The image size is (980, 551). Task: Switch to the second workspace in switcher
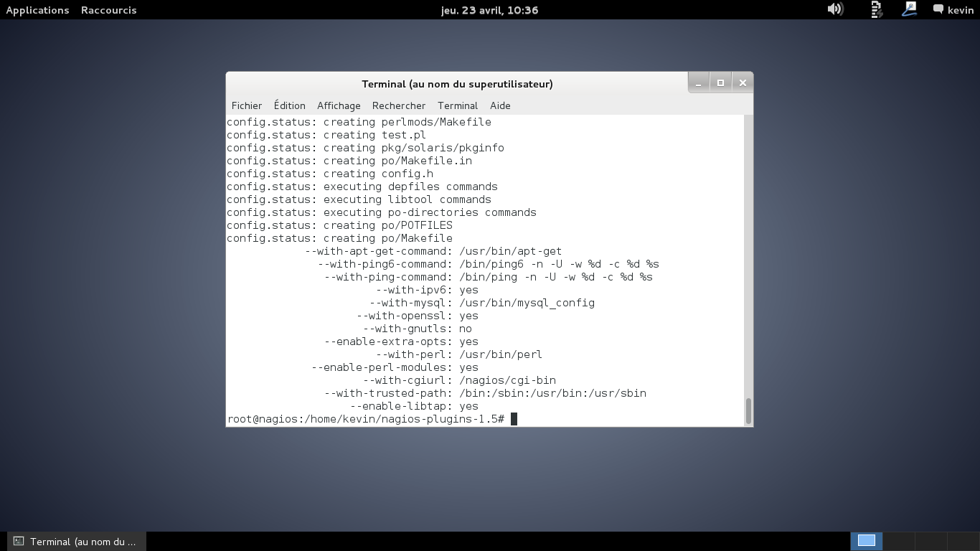[x=899, y=541]
